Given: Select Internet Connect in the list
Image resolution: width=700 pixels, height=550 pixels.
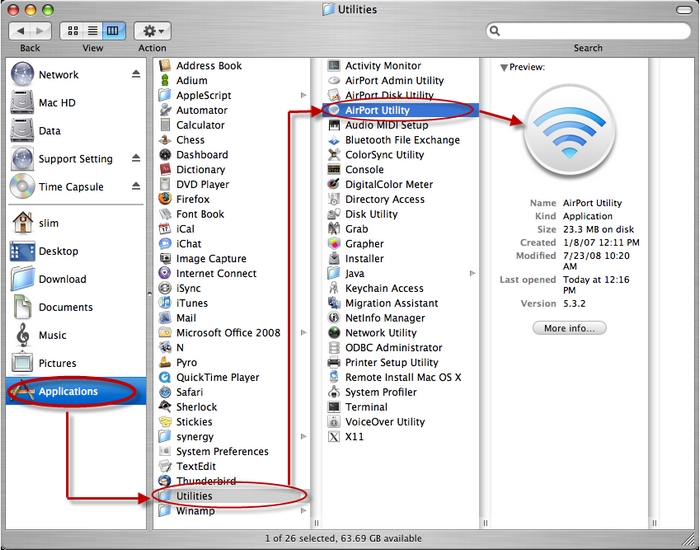Looking at the screenshot, I should [x=231, y=273].
